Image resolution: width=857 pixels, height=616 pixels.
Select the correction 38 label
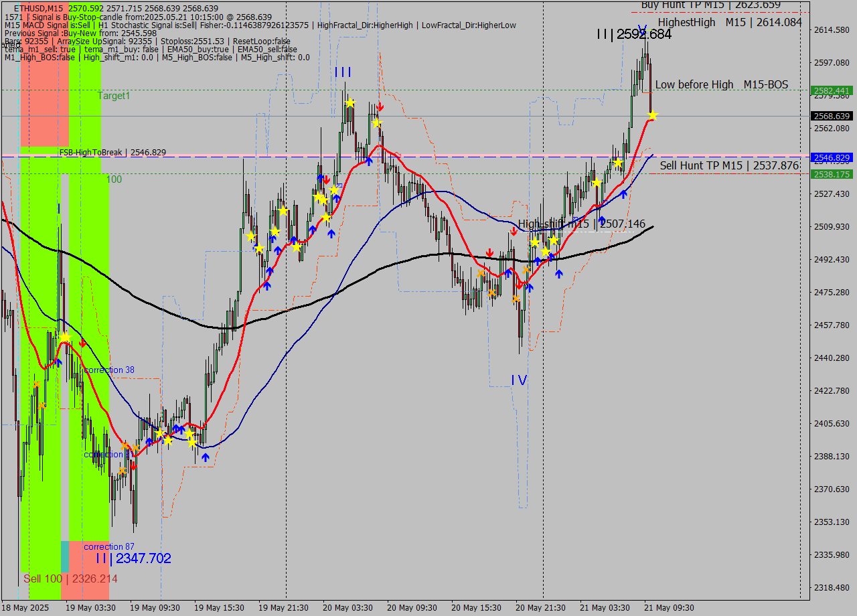(x=109, y=370)
